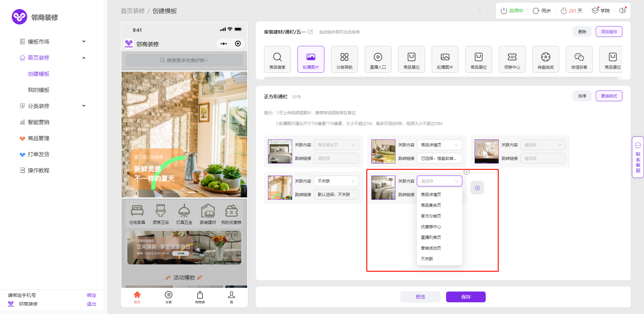Choose 直播列表页 from the open dropdown list
This screenshot has height=314, width=644.
pyautogui.click(x=439, y=238)
